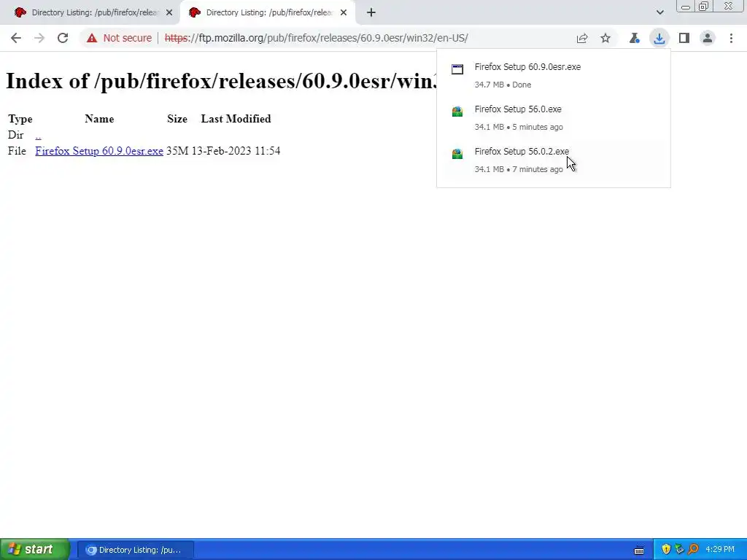Close the second Directory Listing tab
The width and height of the screenshot is (747, 560).
coord(344,12)
